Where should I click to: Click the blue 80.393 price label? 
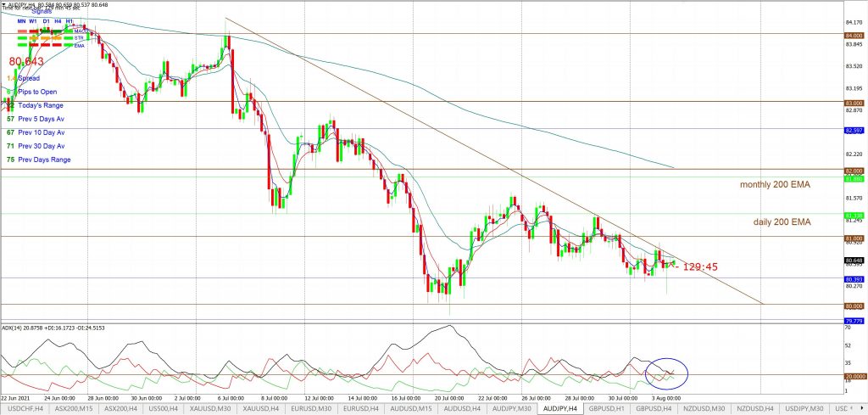(x=854, y=278)
